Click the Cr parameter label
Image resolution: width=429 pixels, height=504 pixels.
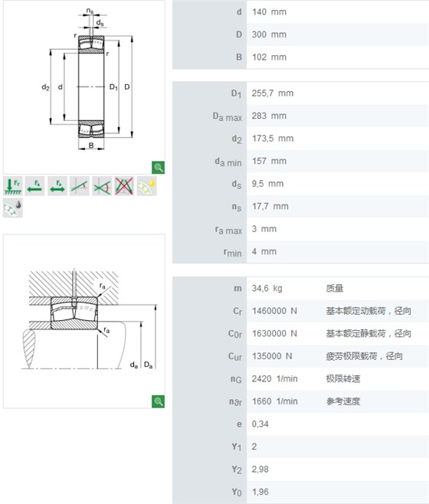tap(237, 312)
